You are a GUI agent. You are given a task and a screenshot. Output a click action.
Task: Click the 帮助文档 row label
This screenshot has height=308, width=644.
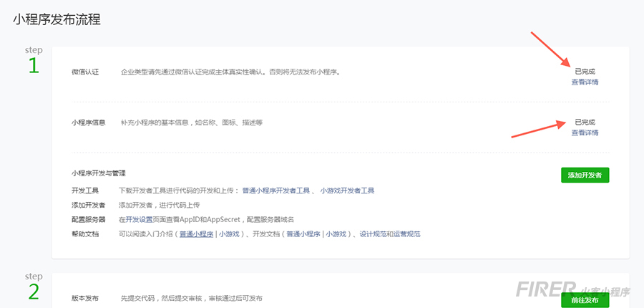(85, 234)
